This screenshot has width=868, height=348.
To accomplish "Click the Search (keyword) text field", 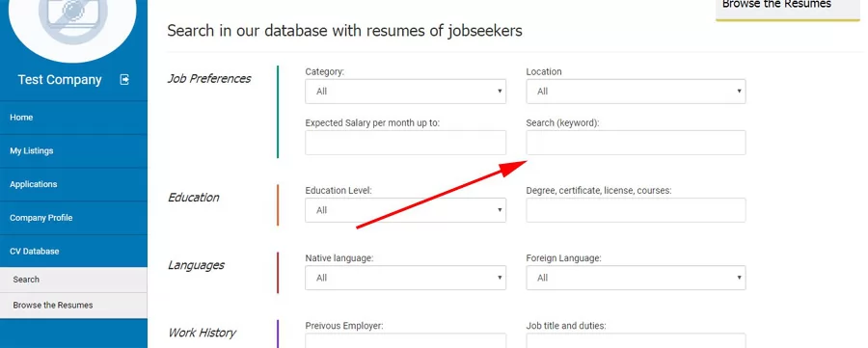I will pos(636,143).
